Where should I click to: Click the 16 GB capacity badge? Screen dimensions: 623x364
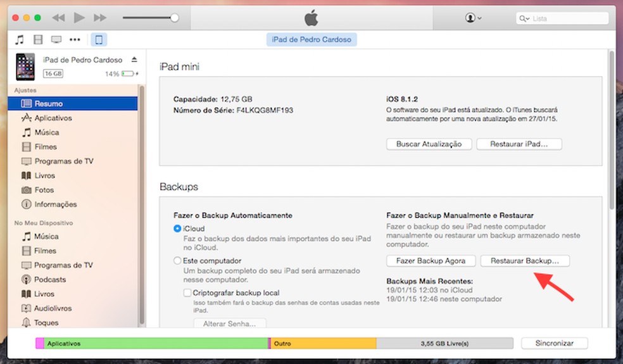point(53,73)
